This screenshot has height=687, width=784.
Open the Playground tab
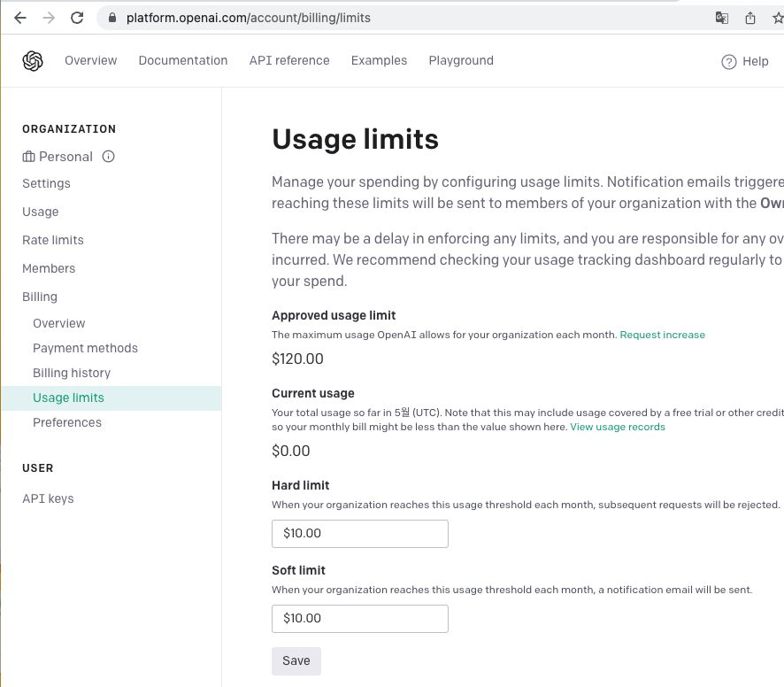[x=461, y=61]
